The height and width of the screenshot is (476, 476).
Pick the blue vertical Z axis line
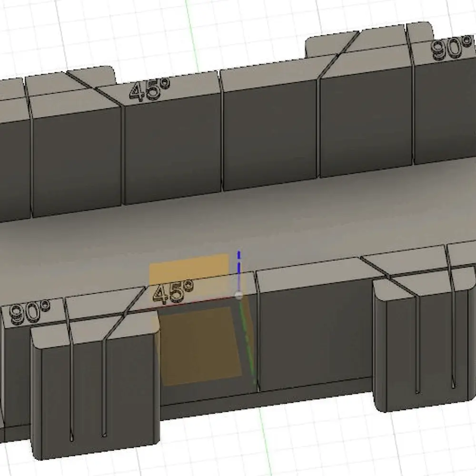click(239, 271)
